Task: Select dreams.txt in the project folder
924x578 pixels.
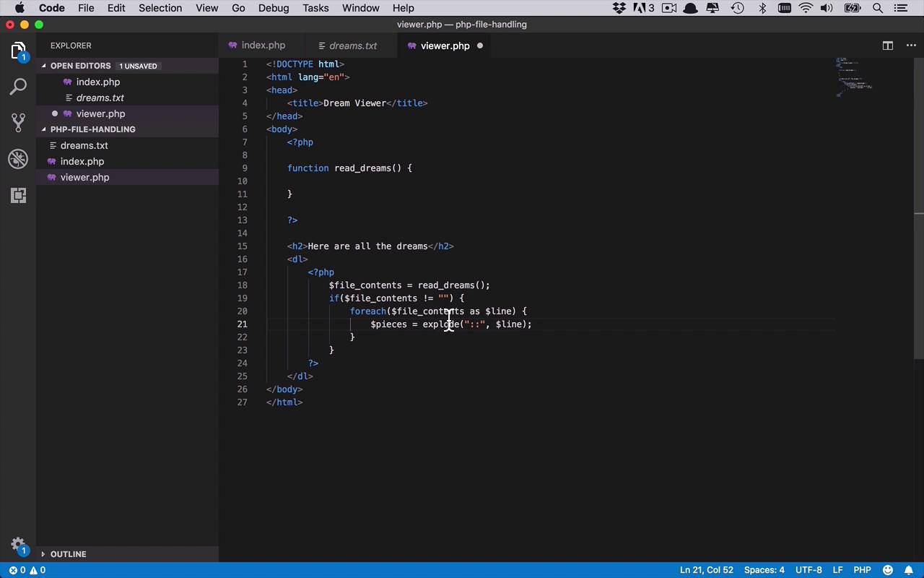Action: (x=84, y=145)
